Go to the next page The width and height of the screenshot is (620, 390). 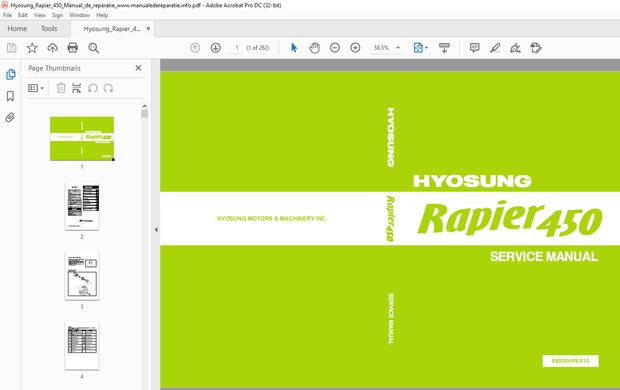pos(215,48)
